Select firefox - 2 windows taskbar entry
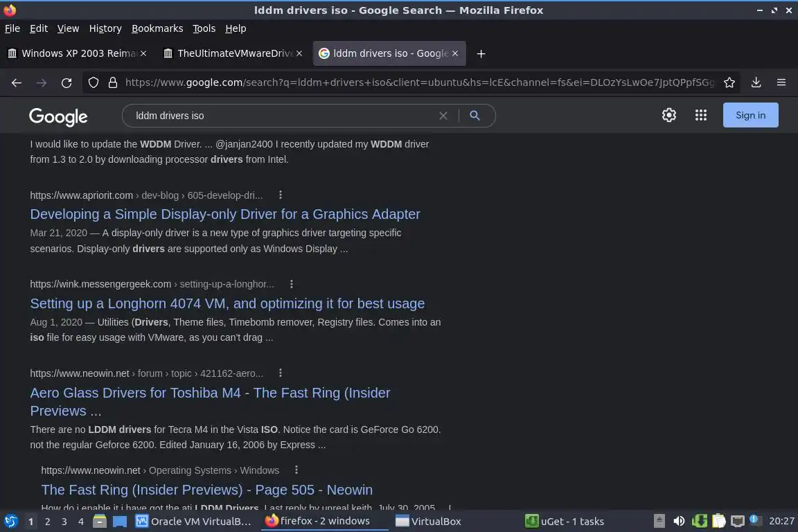 pos(323,521)
